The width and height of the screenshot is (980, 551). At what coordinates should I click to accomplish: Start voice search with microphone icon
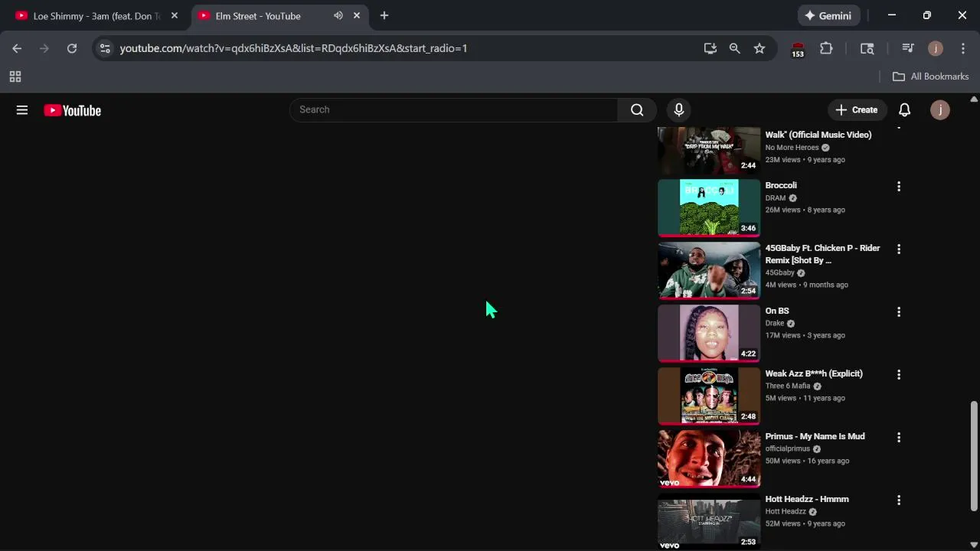678,110
